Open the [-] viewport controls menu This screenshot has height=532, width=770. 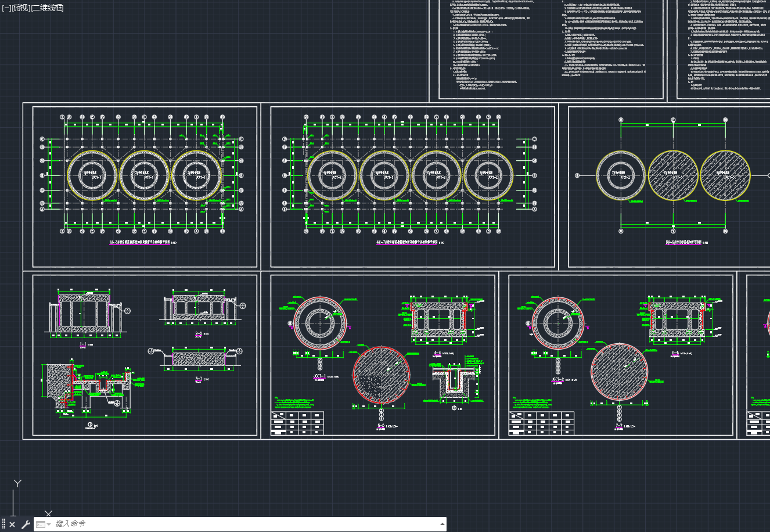coord(6,8)
